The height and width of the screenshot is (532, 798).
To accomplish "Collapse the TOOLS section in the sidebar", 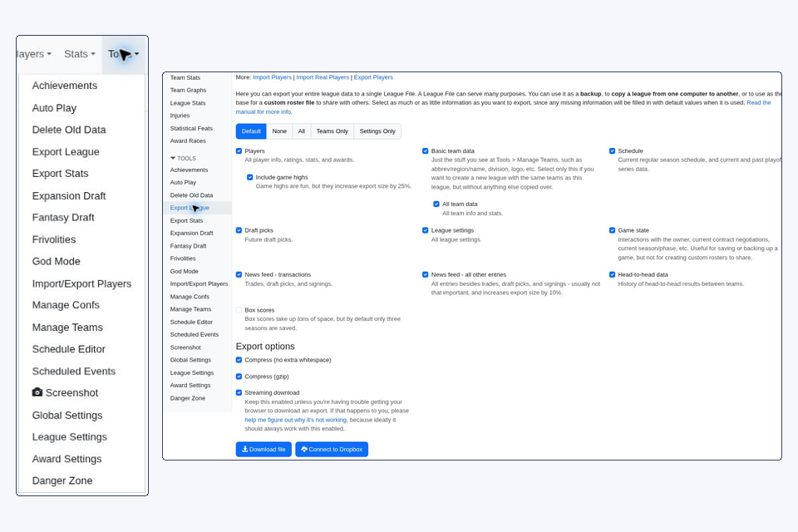I will pos(183,158).
